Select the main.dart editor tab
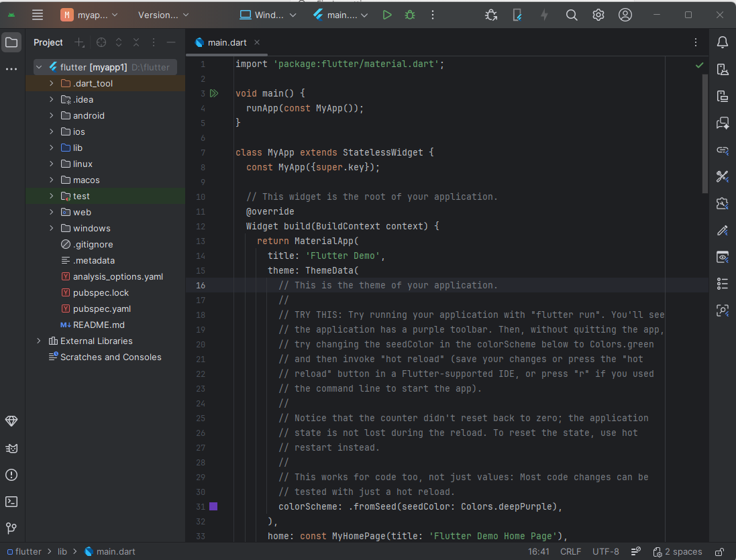The height and width of the screenshot is (560, 736). click(227, 42)
